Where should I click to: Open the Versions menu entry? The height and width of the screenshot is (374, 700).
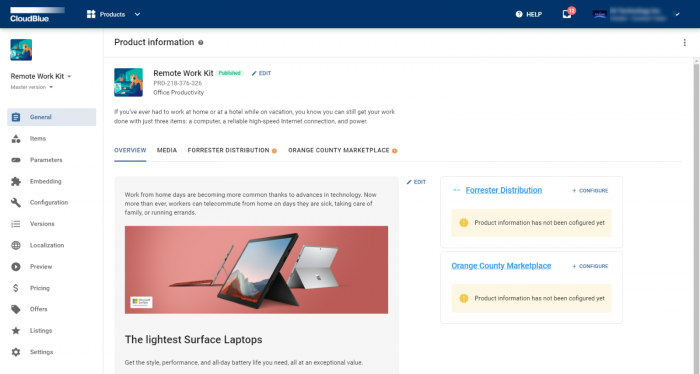pyautogui.click(x=52, y=224)
